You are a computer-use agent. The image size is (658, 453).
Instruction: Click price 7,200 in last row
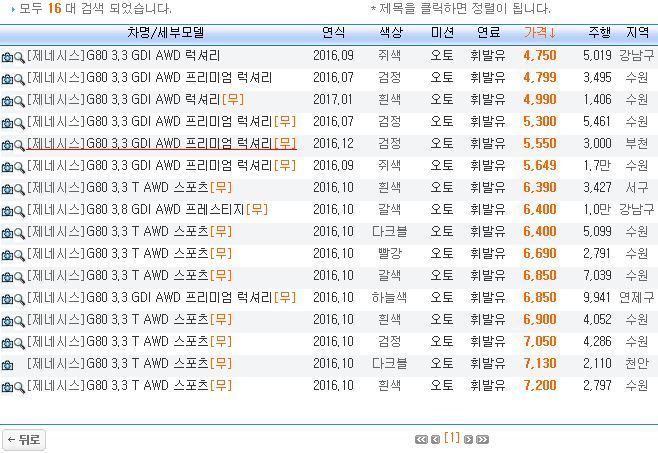tap(540, 385)
